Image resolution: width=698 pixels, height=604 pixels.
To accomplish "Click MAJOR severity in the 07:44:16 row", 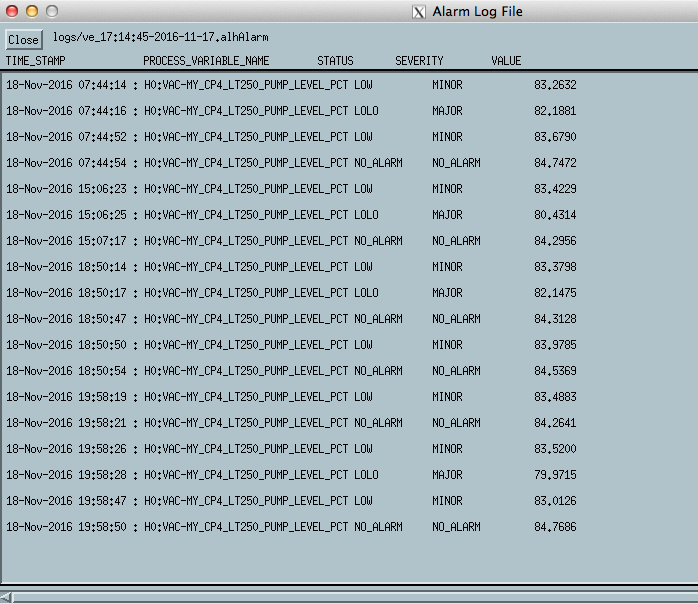I will point(447,110).
